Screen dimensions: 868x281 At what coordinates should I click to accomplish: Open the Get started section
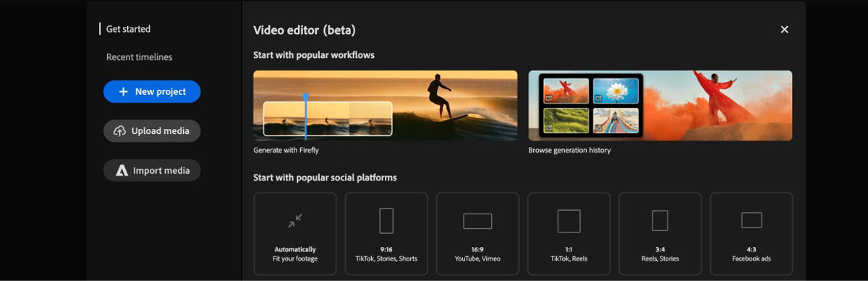pyautogui.click(x=128, y=29)
